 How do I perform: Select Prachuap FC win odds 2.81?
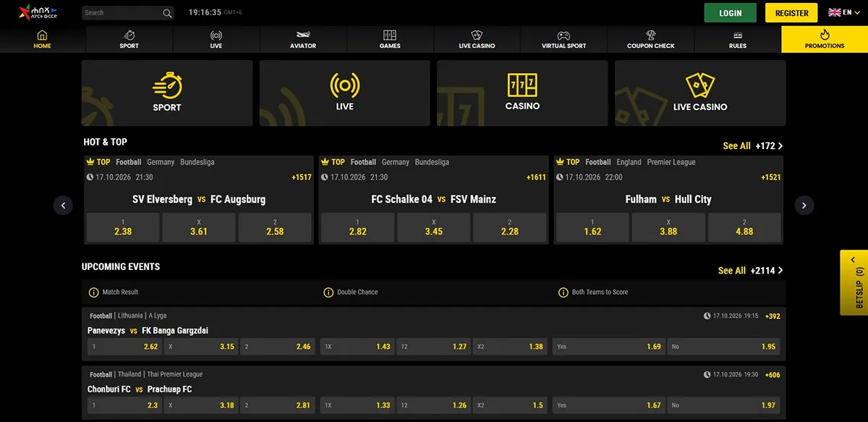point(278,405)
